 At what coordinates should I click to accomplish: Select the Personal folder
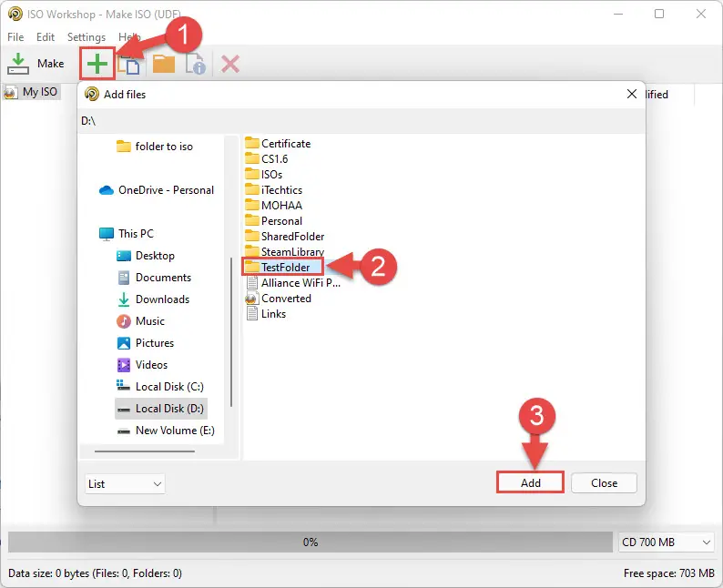pos(274,221)
